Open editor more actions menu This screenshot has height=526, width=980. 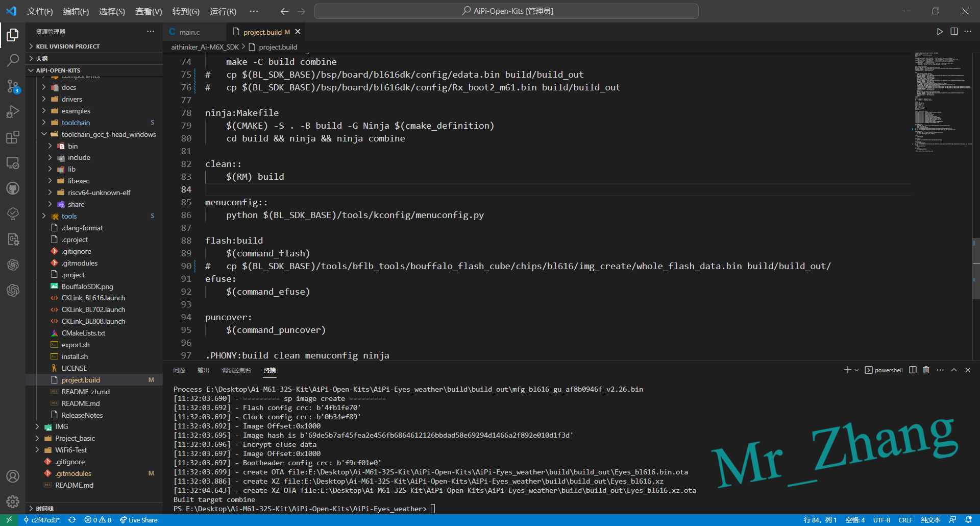pyautogui.click(x=968, y=32)
